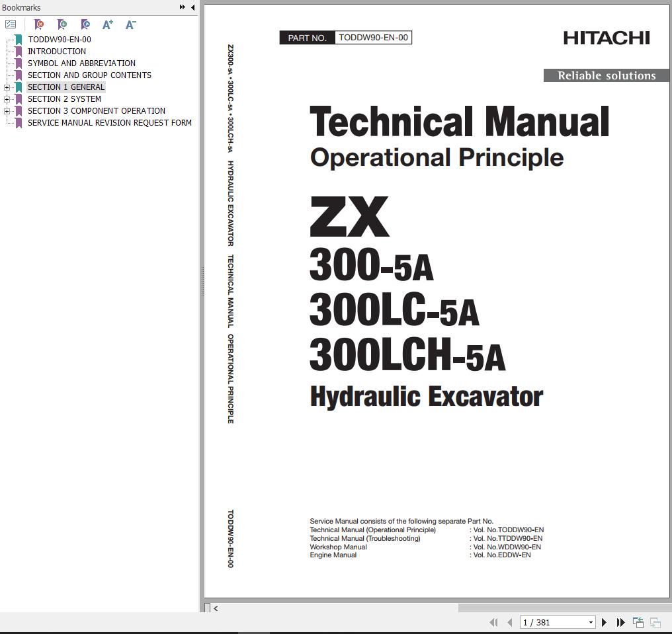
Task: Go to the previous view using the arrow icon
Action: (x=638, y=622)
